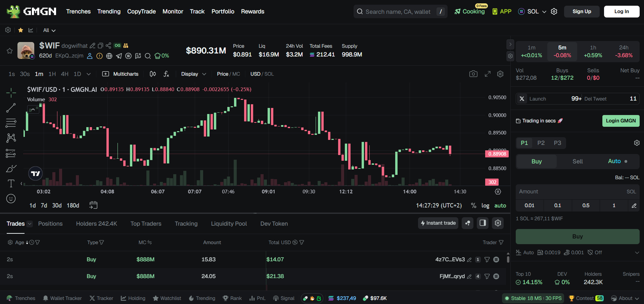Expand the SOL chain selector
Image resolution: width=644 pixels, height=304 pixels.
tap(533, 11)
